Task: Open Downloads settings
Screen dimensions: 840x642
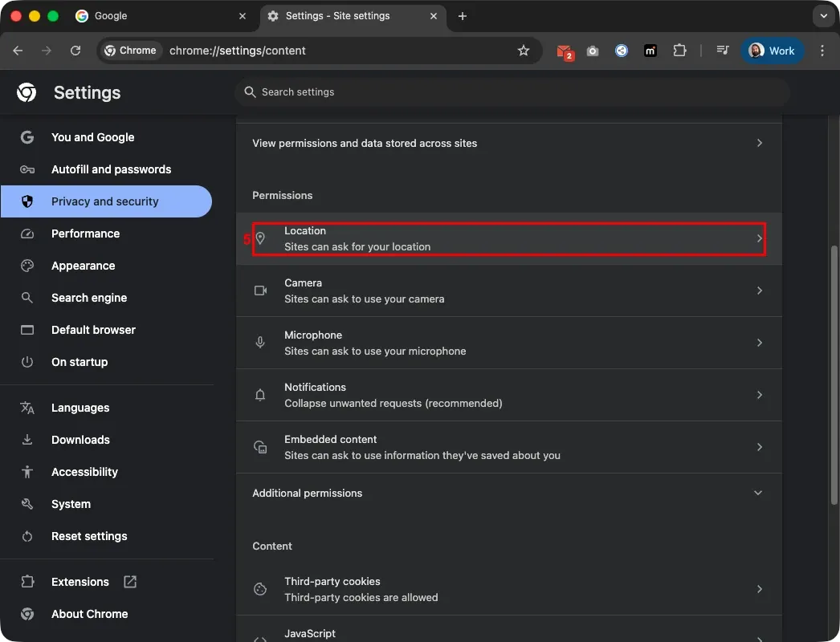Action: tap(106, 440)
